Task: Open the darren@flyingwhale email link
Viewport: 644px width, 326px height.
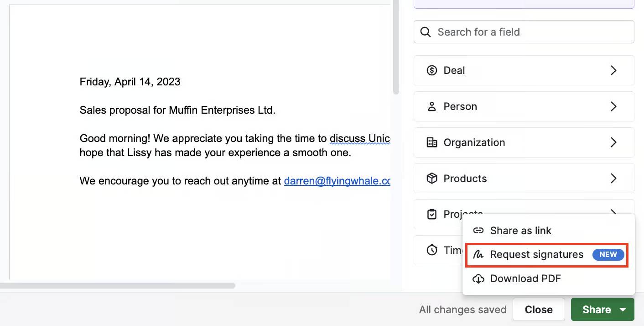Action: click(x=337, y=181)
